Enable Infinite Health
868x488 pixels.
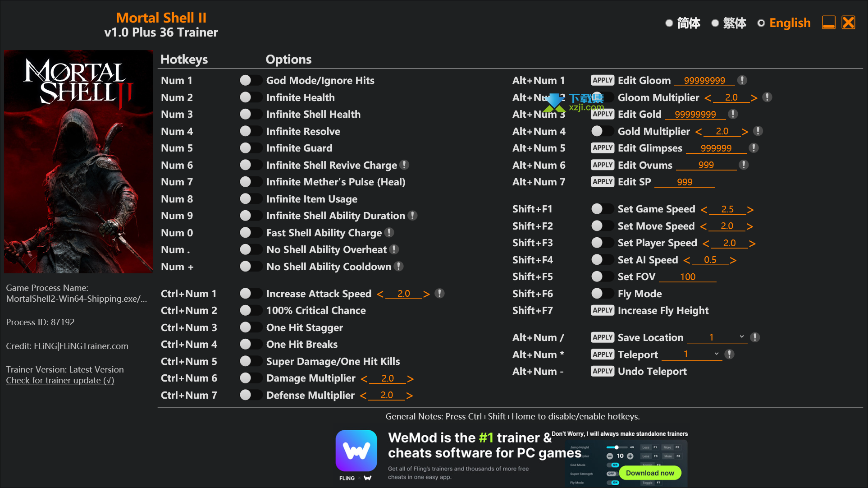pos(251,97)
